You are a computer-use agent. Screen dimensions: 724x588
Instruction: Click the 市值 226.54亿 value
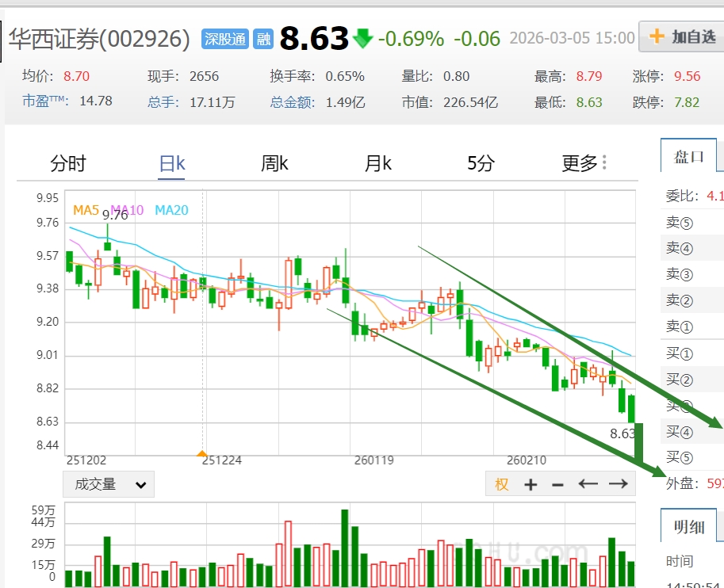tap(470, 102)
